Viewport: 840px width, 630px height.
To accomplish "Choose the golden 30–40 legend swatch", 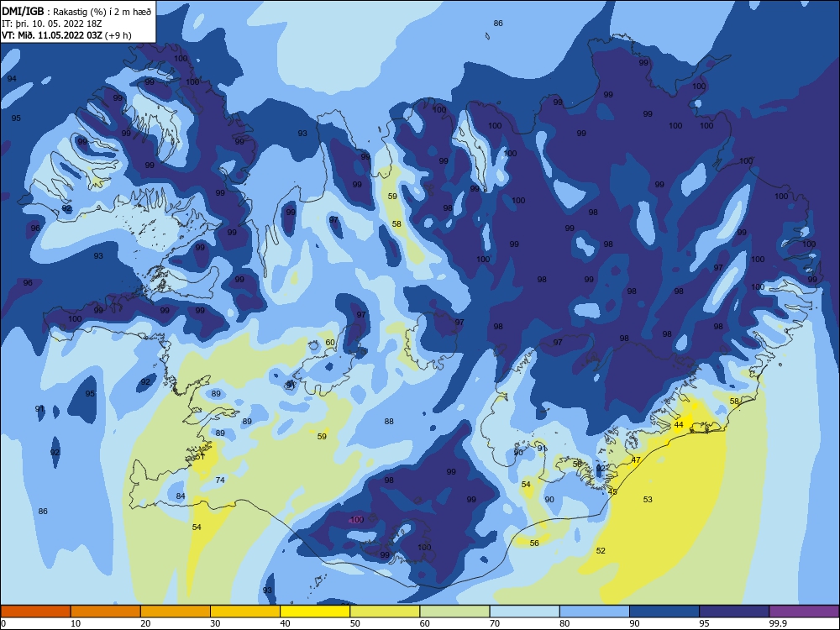I will (245, 612).
